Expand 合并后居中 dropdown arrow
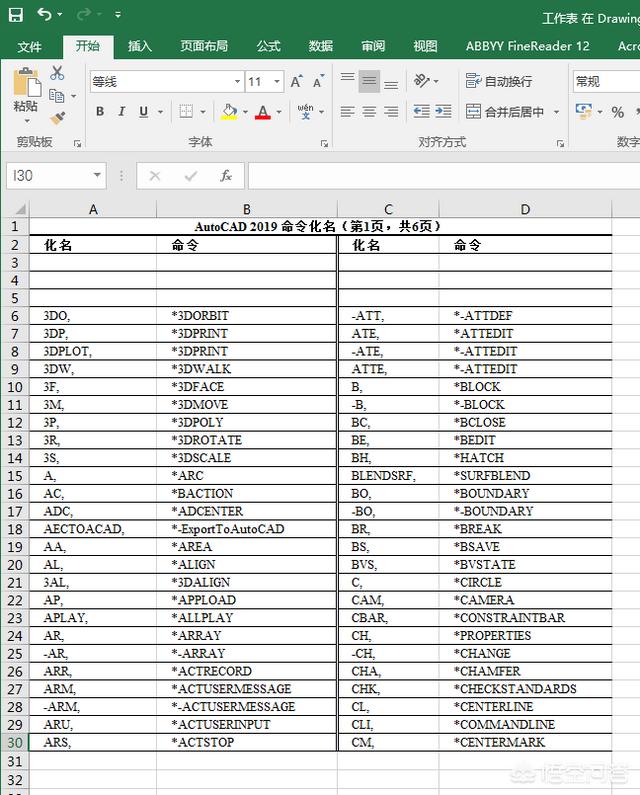This screenshot has height=795, width=640. click(556, 112)
